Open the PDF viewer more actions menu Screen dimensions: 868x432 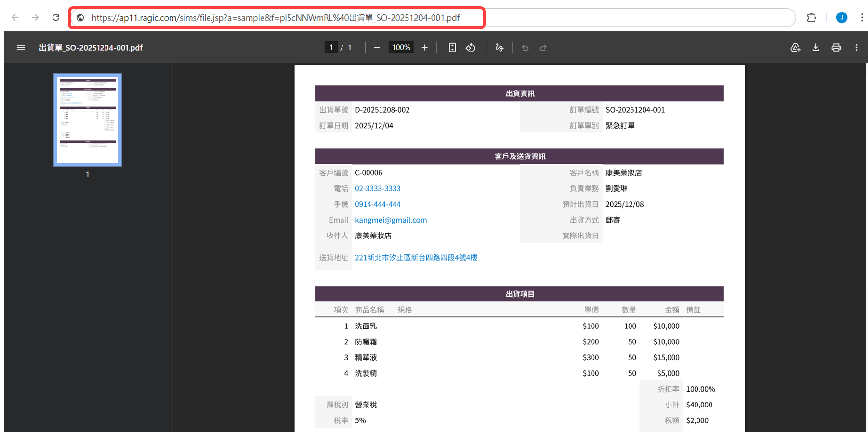(856, 48)
